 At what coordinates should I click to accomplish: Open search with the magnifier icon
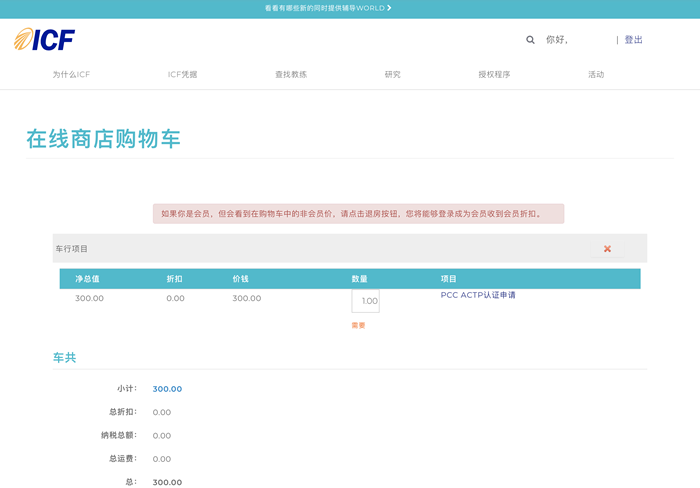[530, 40]
